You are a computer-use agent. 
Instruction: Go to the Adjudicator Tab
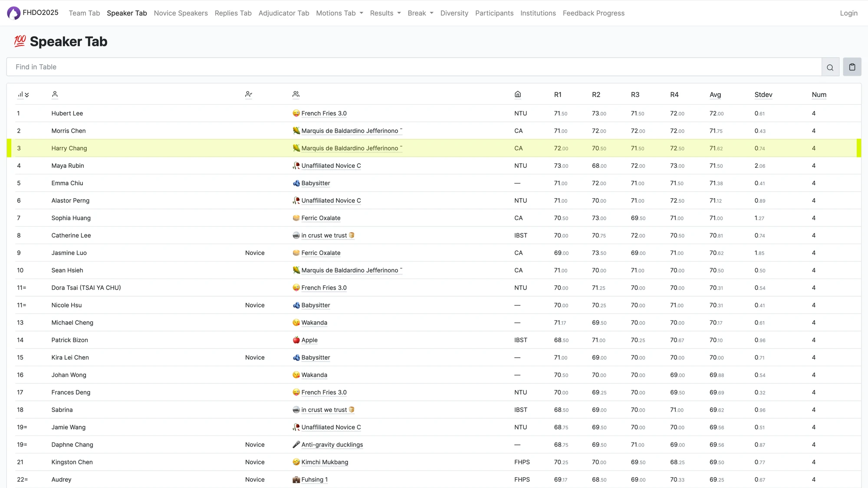coord(283,13)
